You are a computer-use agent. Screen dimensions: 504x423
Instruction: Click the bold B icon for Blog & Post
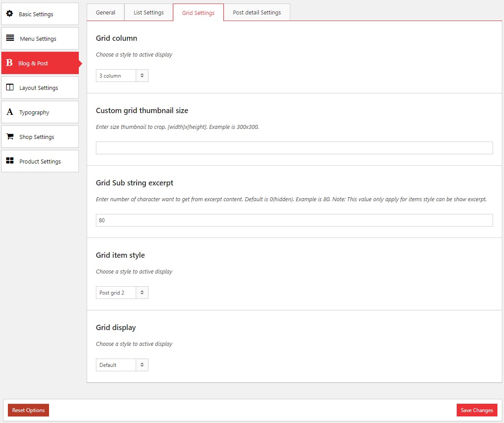9,63
